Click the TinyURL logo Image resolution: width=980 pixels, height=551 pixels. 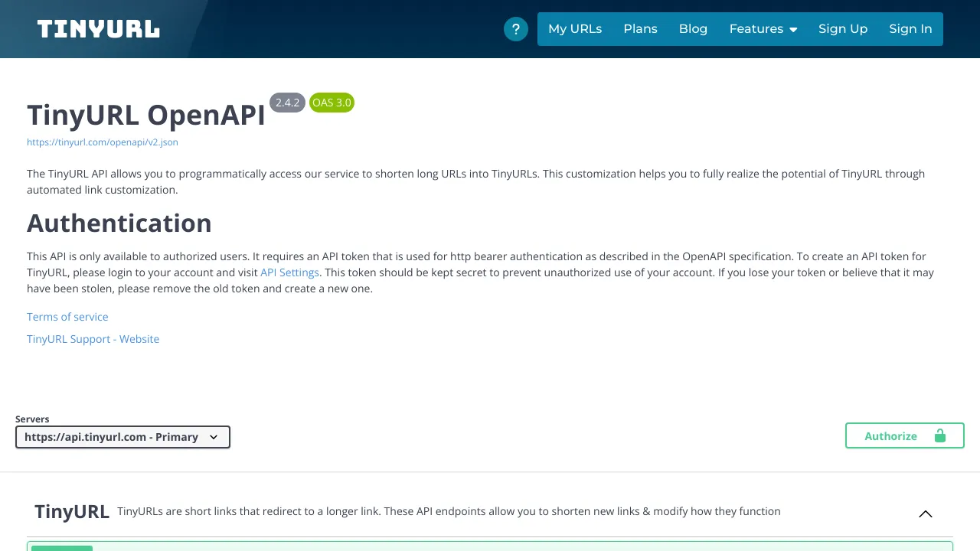click(x=99, y=29)
